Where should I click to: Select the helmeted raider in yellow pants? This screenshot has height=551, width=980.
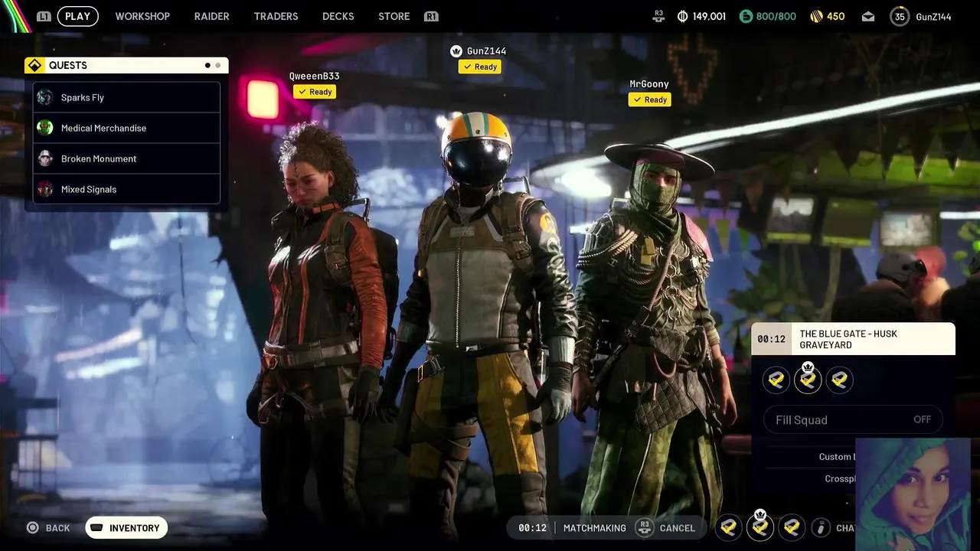click(x=484, y=321)
